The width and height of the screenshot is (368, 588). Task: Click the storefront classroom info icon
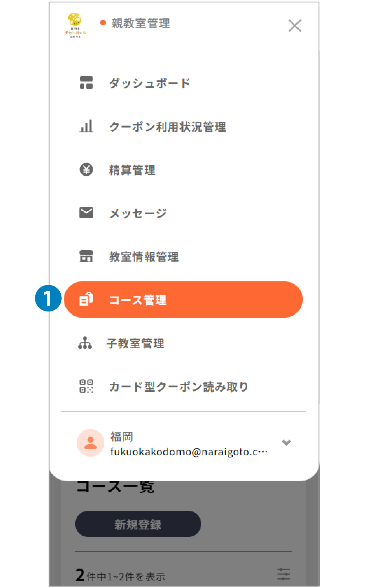[86, 256]
